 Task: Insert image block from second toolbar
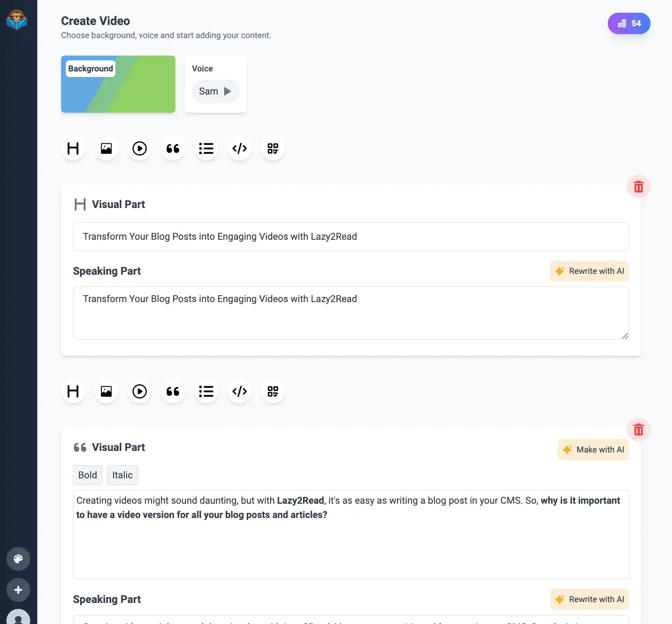tap(106, 391)
